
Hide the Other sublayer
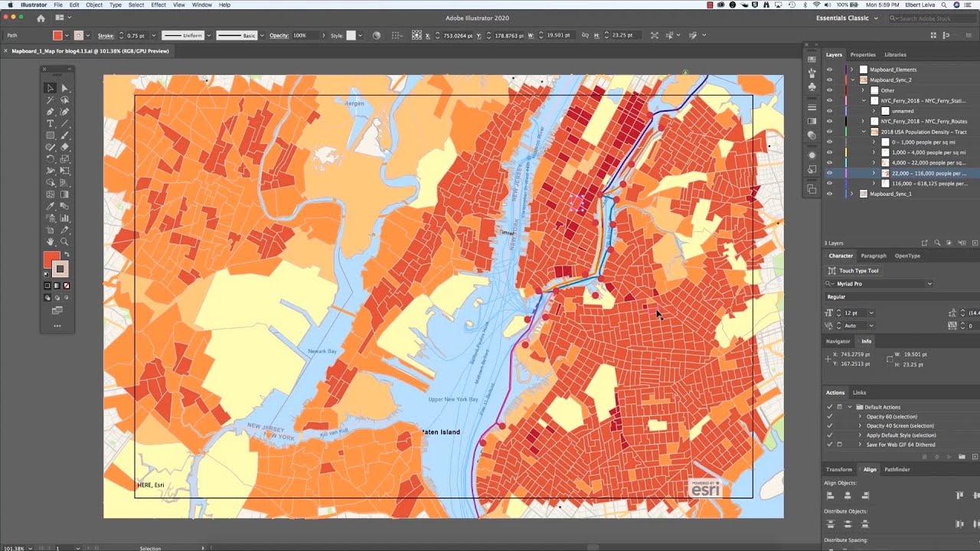point(829,90)
